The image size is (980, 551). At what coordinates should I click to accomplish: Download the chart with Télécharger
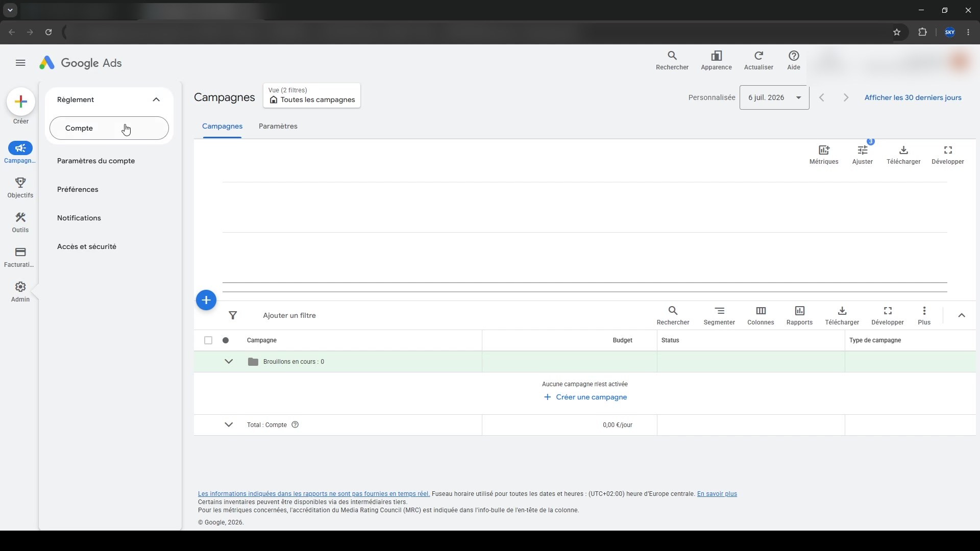(x=903, y=155)
